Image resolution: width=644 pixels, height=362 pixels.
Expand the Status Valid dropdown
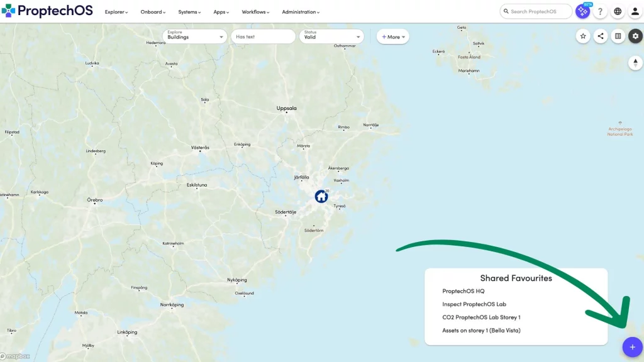point(333,36)
